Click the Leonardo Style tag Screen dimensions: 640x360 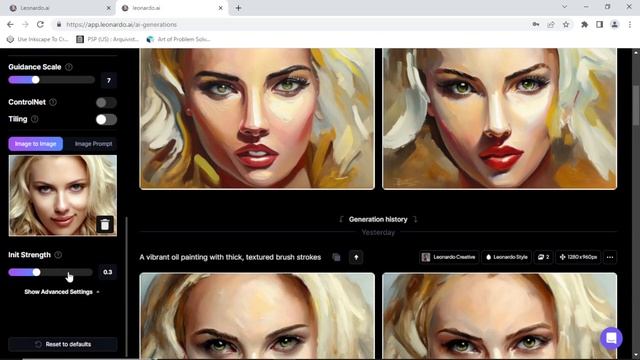click(507, 257)
